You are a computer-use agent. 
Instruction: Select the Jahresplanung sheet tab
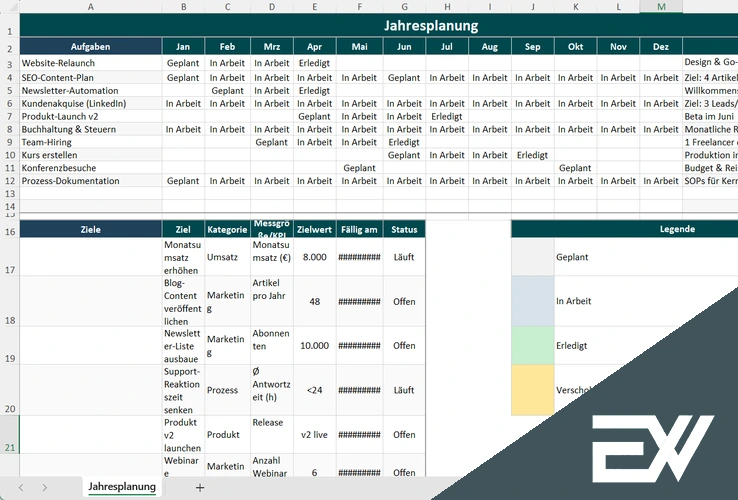[x=122, y=487]
